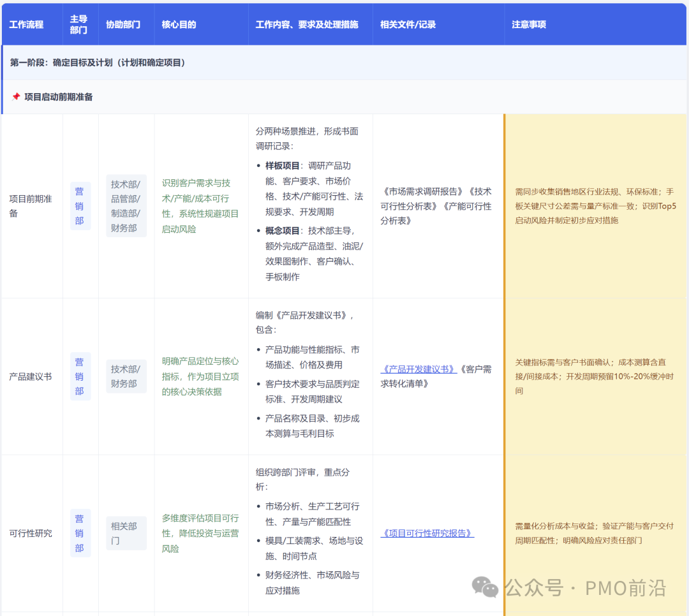Click the 工作流程 column header

pyautogui.click(x=26, y=24)
